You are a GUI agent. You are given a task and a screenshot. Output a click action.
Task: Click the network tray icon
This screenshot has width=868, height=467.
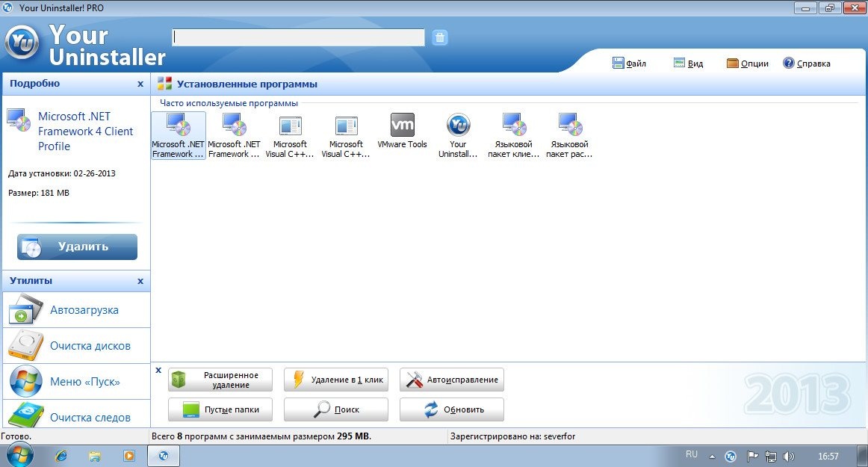click(x=771, y=457)
